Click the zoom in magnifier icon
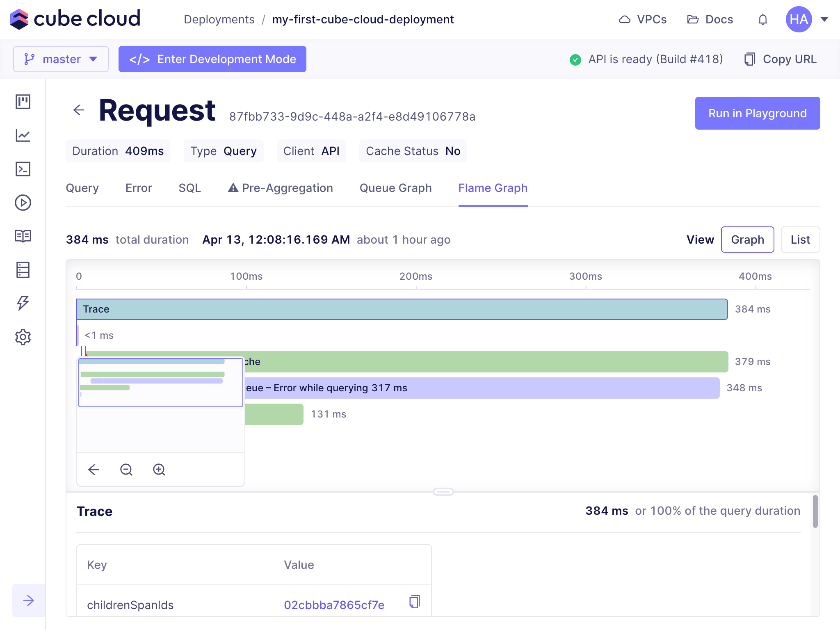Screen dimensions: 840x630 coord(159,469)
